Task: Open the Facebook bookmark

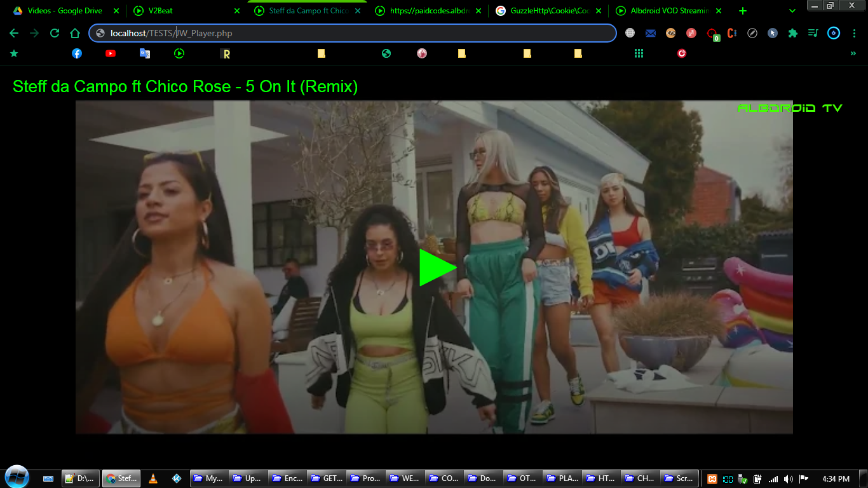Action: (77, 53)
